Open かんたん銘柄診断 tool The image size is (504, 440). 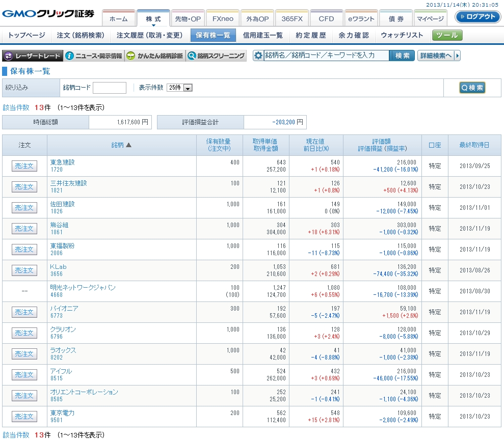tap(154, 56)
